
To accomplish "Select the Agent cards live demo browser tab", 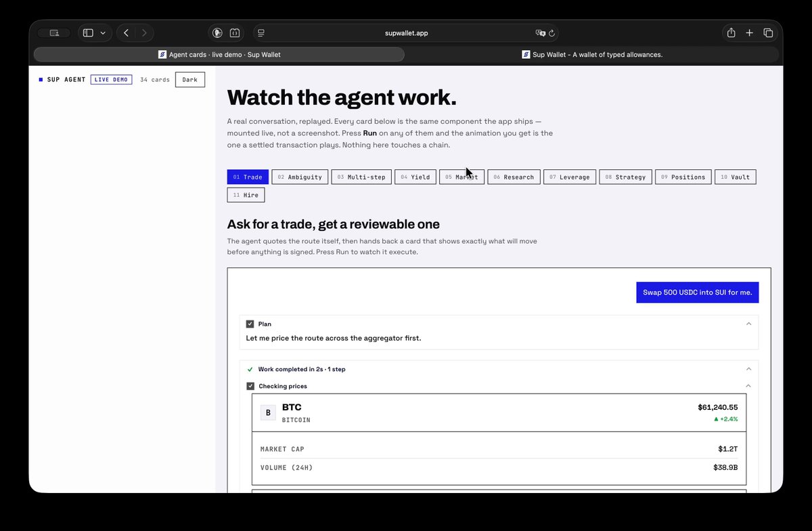I will [219, 55].
